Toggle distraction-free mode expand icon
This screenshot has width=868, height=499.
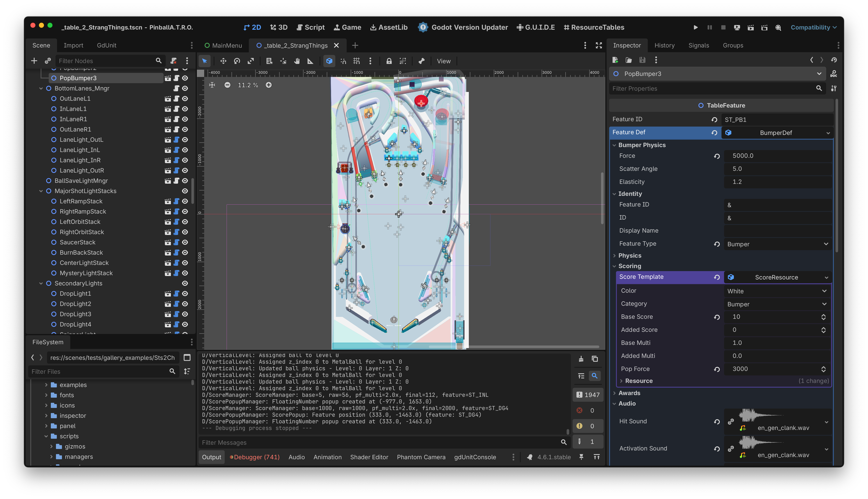(599, 45)
